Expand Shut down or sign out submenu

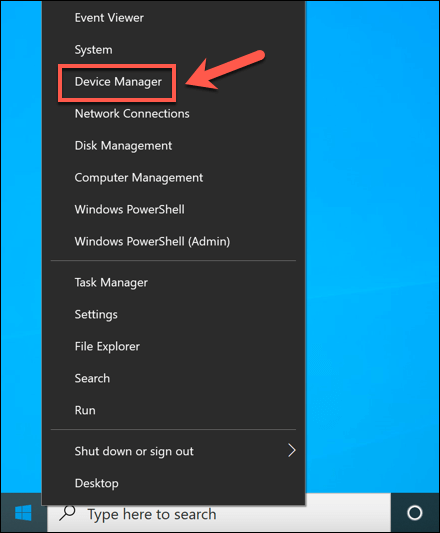173,451
